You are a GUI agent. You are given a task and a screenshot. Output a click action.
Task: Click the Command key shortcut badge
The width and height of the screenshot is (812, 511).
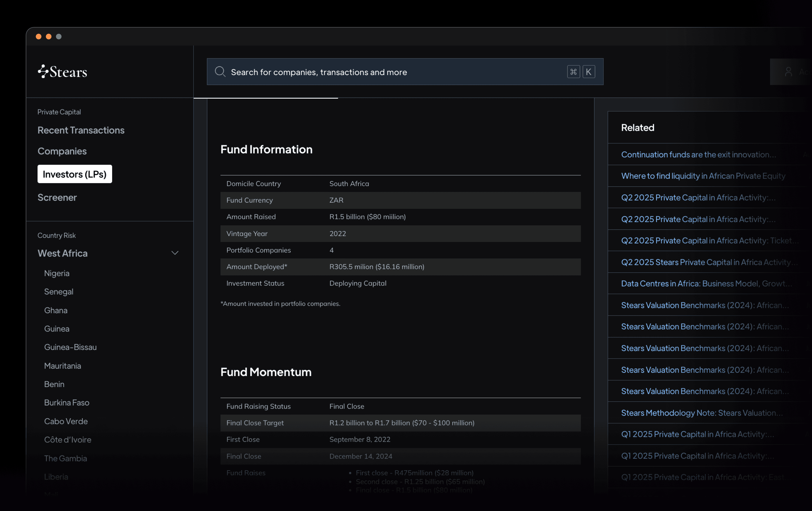click(x=573, y=72)
